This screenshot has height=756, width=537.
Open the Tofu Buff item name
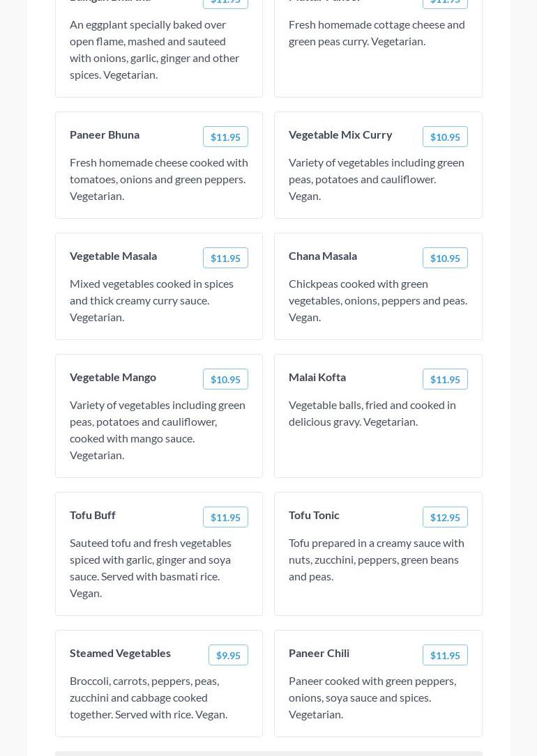(93, 515)
